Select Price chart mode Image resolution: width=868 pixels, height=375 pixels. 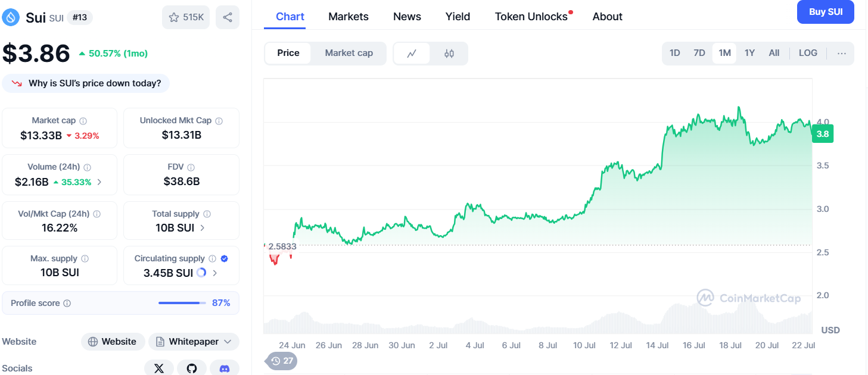(288, 53)
